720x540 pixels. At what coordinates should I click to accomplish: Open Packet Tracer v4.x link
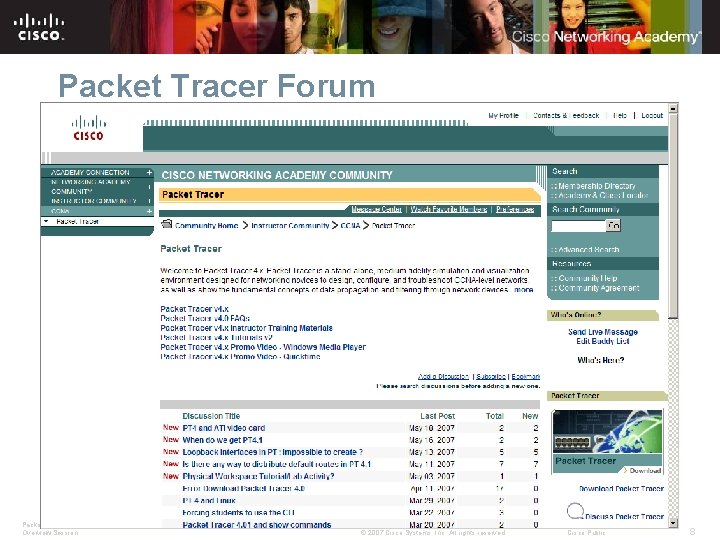pos(194,309)
